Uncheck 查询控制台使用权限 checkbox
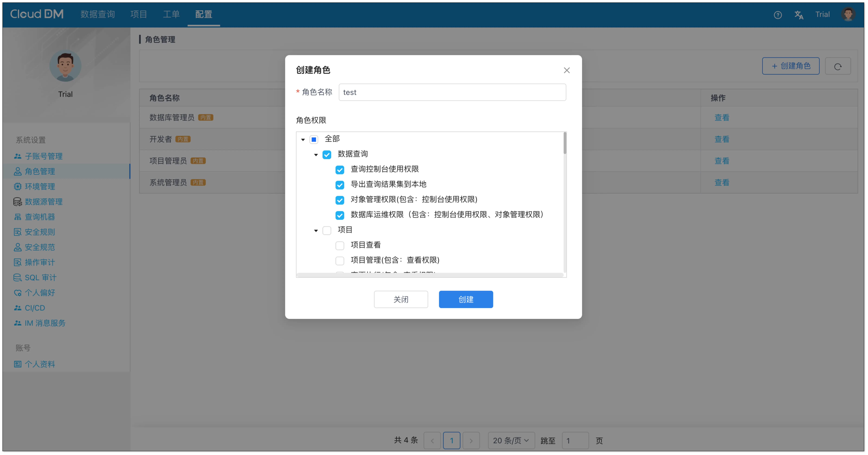The height and width of the screenshot is (455, 868). pyautogui.click(x=340, y=170)
